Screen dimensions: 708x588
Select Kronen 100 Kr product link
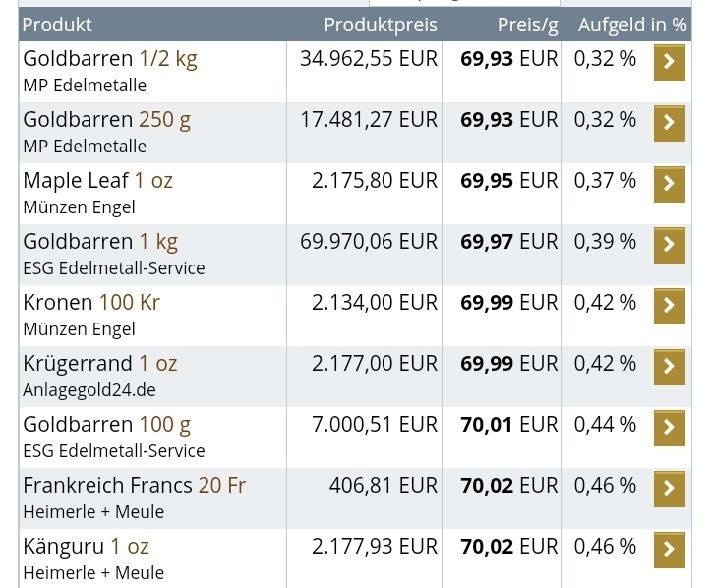91,303
